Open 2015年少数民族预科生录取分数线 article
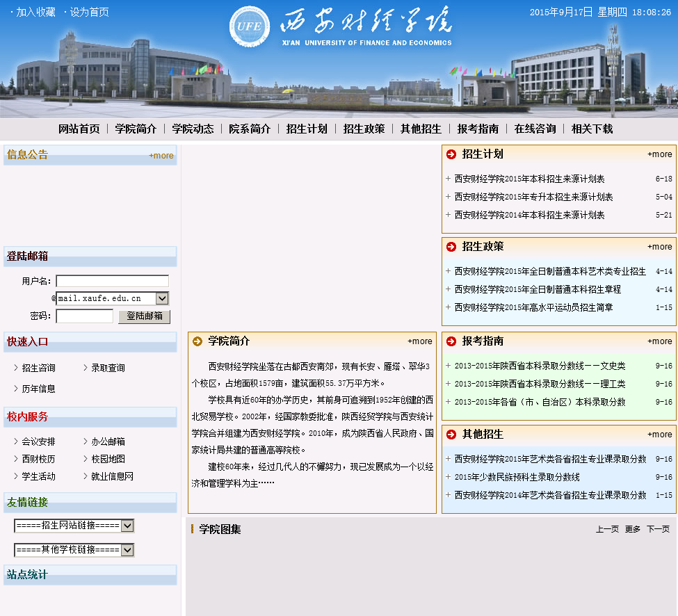 point(517,477)
